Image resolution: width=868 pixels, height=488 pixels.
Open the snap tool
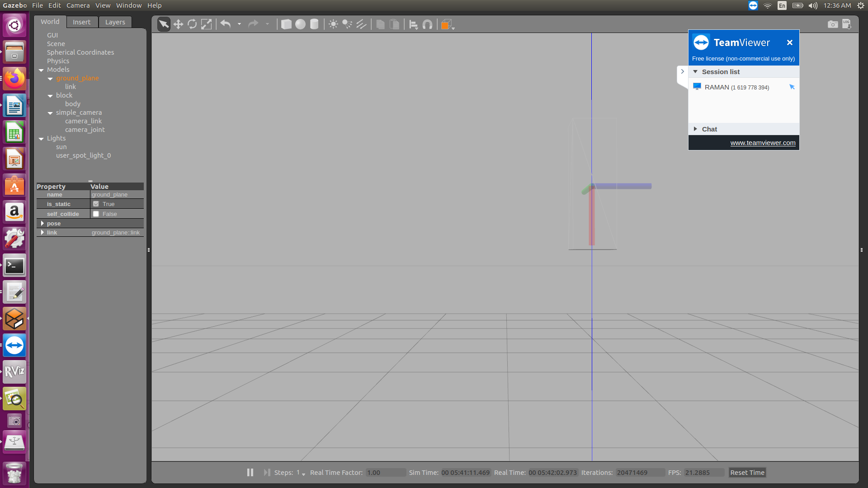coord(428,24)
